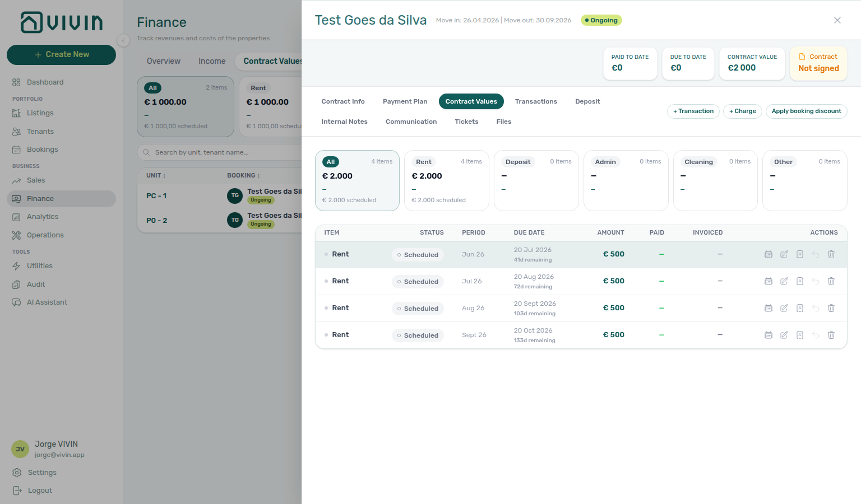Go to the Deposit tab
This screenshot has width=861, height=504.
587,101
